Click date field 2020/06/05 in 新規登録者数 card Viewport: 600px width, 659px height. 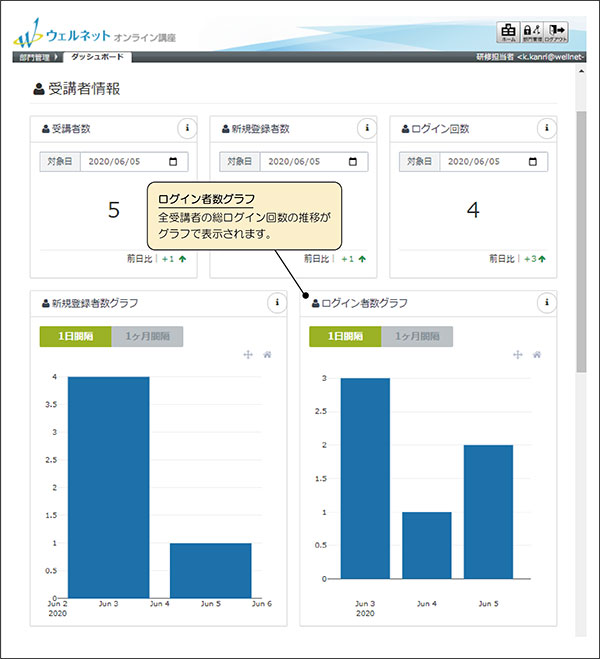(314, 162)
